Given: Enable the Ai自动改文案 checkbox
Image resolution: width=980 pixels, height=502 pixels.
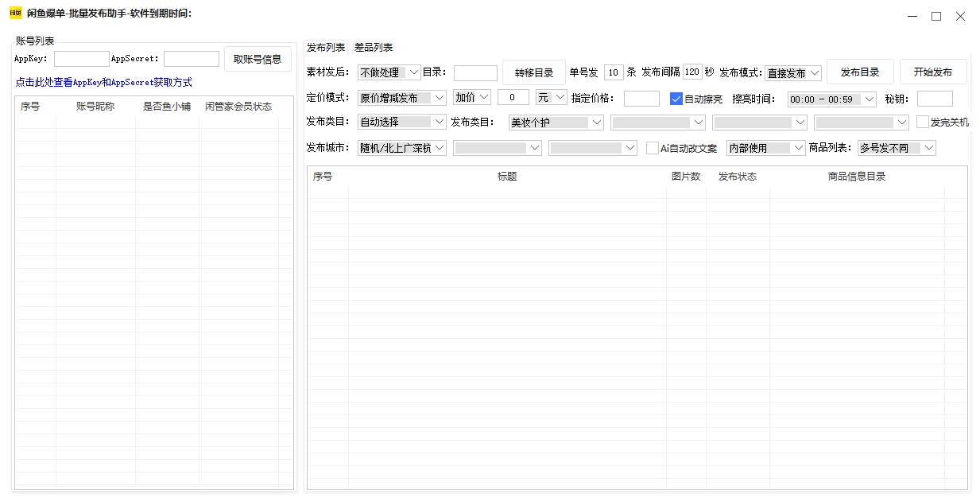Looking at the screenshot, I should click(653, 148).
